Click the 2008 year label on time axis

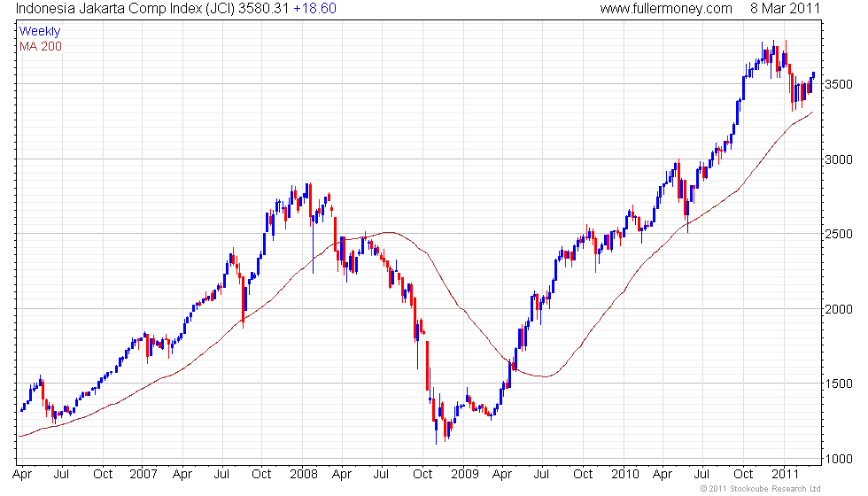point(304,475)
